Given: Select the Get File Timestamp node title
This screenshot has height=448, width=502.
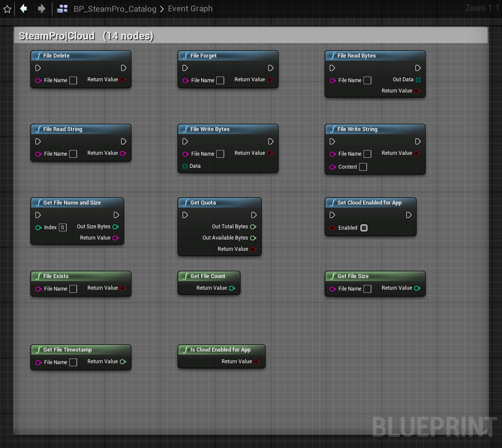Looking at the screenshot, I should pyautogui.click(x=68, y=350).
